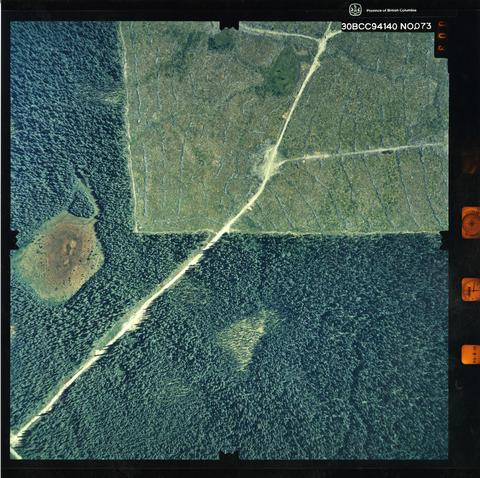Click the brown bog clearing in the forest
The height and width of the screenshot is (478, 480).
tap(61, 256)
